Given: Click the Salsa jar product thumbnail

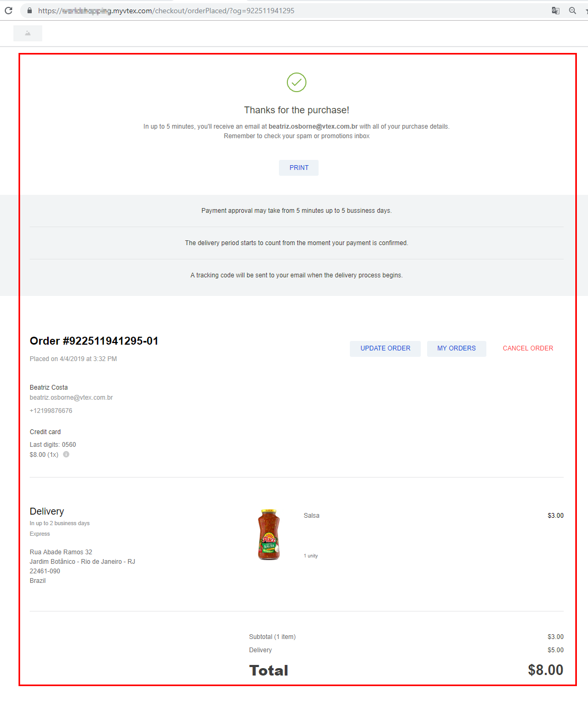Looking at the screenshot, I should tap(269, 535).
